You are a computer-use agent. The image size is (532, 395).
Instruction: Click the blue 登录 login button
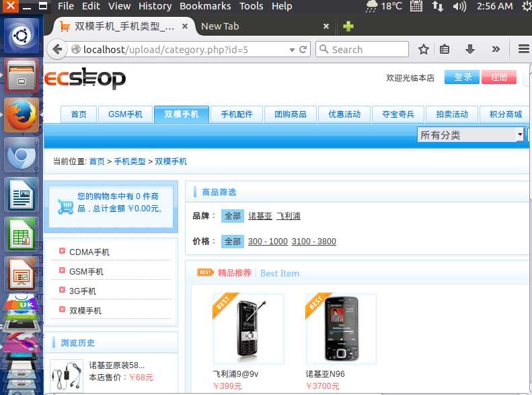click(462, 77)
